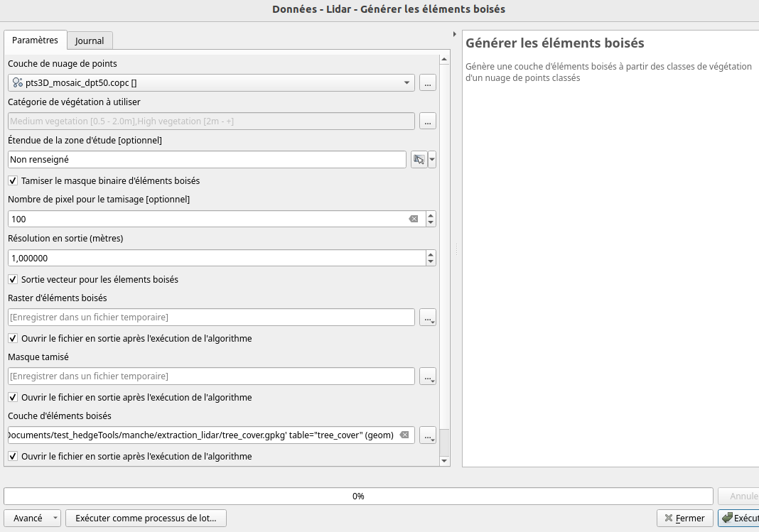Disable Sortie vecteur pour les élements boisés
The height and width of the screenshot is (532, 759).
pos(13,280)
